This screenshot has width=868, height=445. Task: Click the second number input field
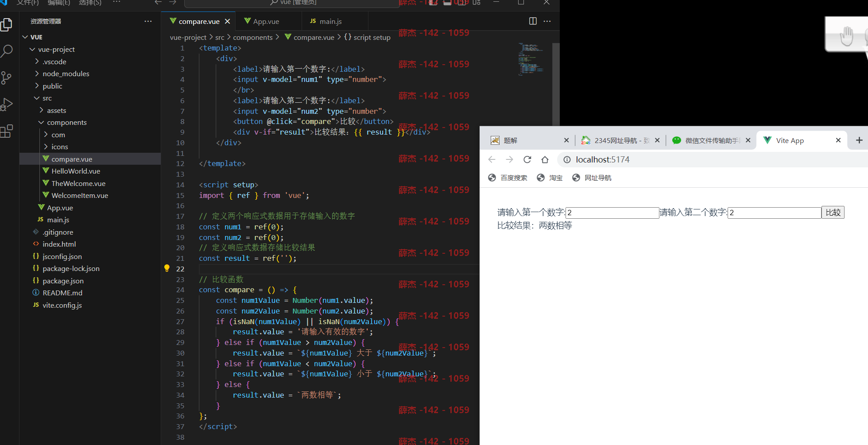point(775,213)
